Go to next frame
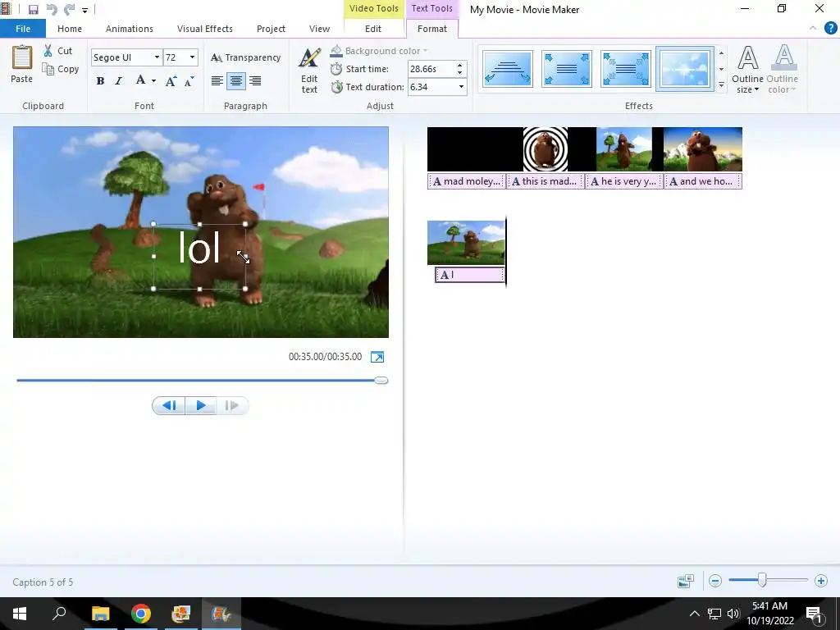Screen dimensions: 840x630 coord(232,405)
